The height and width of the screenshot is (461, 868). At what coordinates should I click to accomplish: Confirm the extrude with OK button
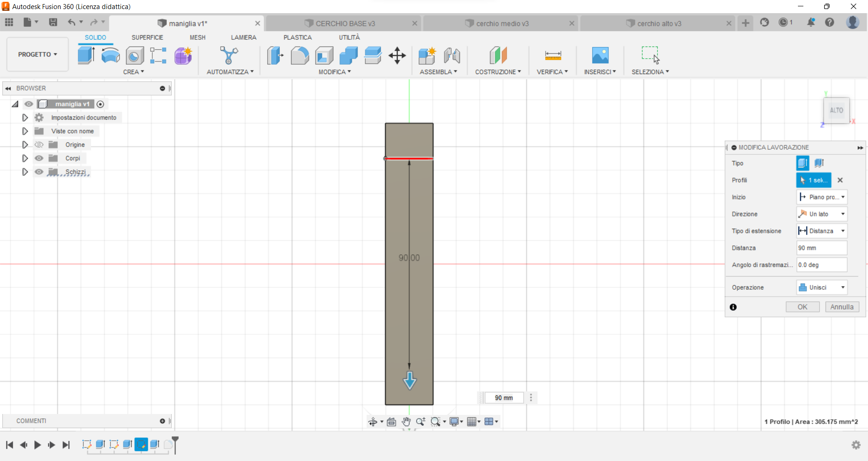pyautogui.click(x=802, y=307)
